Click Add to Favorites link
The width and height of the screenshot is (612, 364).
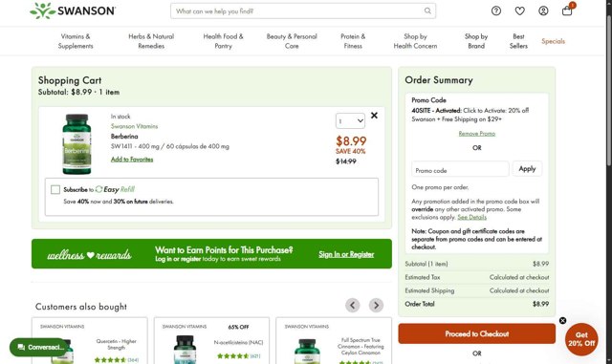pos(132,160)
